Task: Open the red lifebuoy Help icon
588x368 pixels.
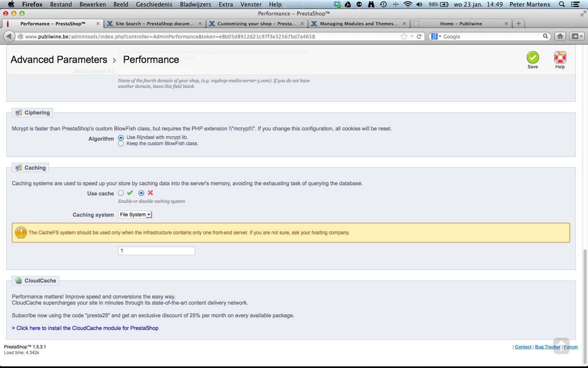Action: [x=560, y=57]
